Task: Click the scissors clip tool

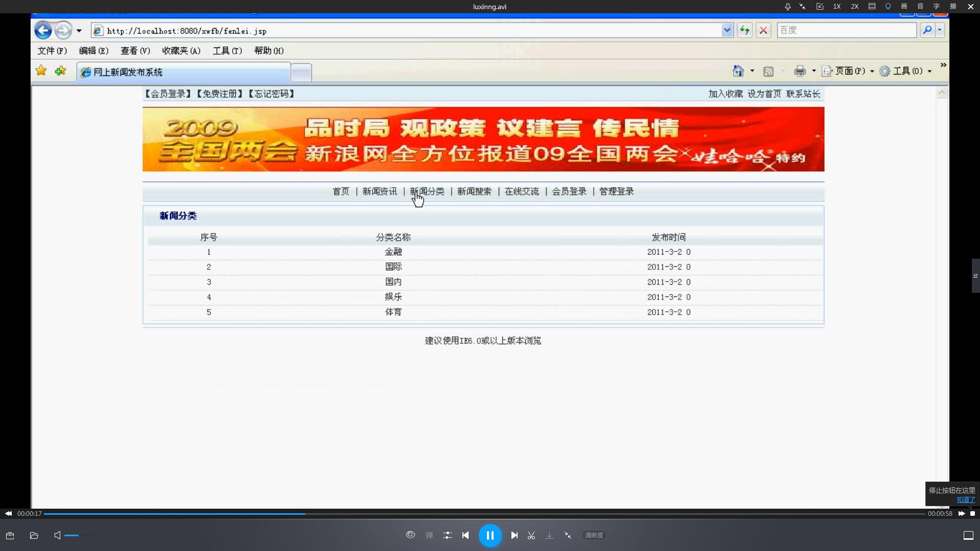Action: 531,535
